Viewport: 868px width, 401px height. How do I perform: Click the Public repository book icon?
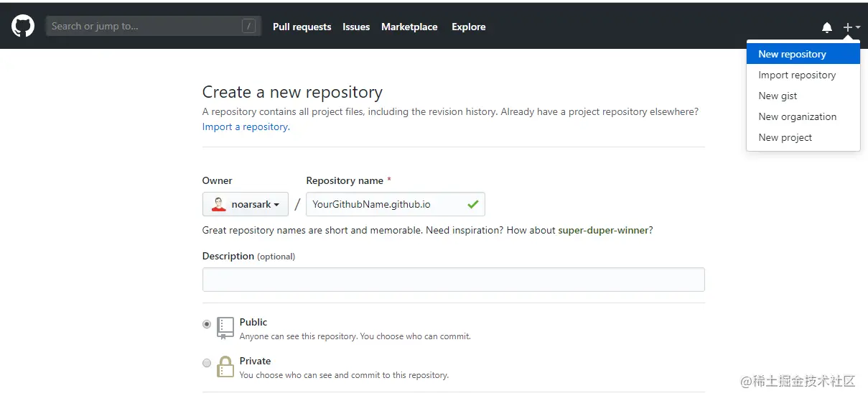225,327
